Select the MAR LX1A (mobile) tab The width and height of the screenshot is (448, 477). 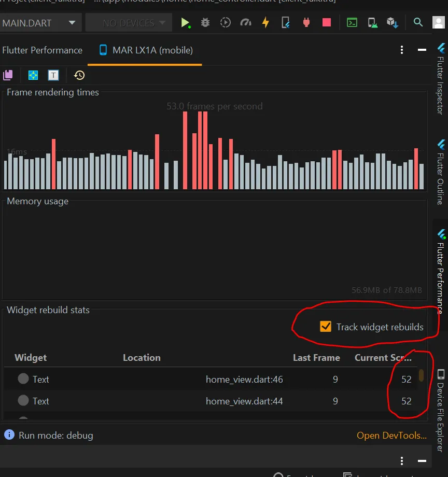146,50
